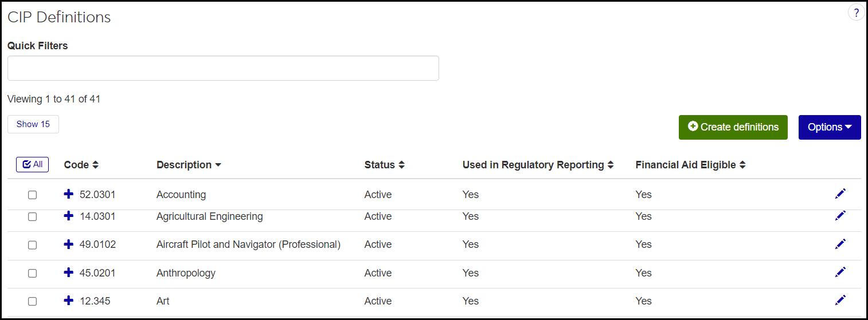Open edit pencil for Anthropology row
This screenshot has width=868, height=320.
(840, 272)
